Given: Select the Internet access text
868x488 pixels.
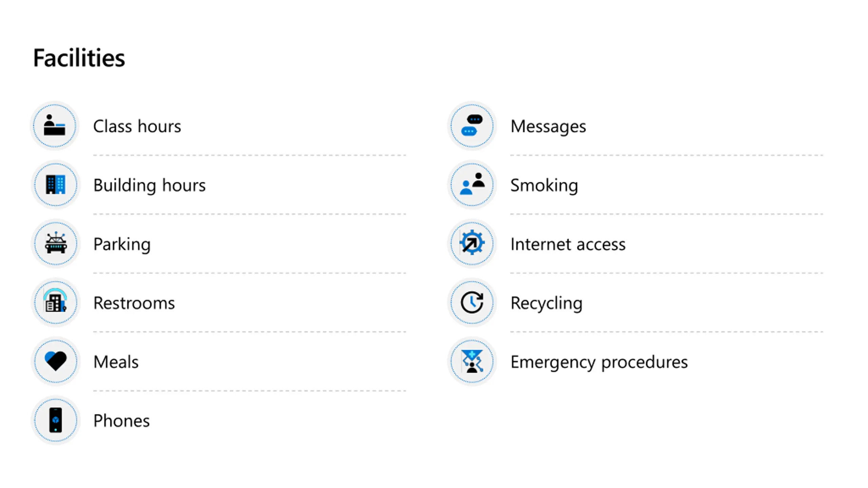Looking at the screenshot, I should (568, 244).
